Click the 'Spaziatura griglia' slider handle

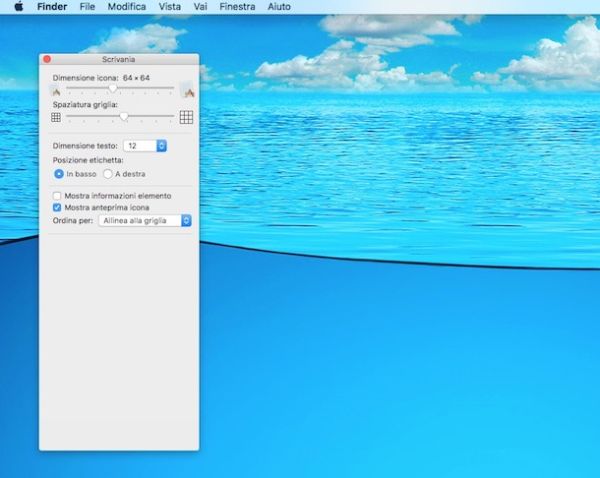(x=124, y=117)
